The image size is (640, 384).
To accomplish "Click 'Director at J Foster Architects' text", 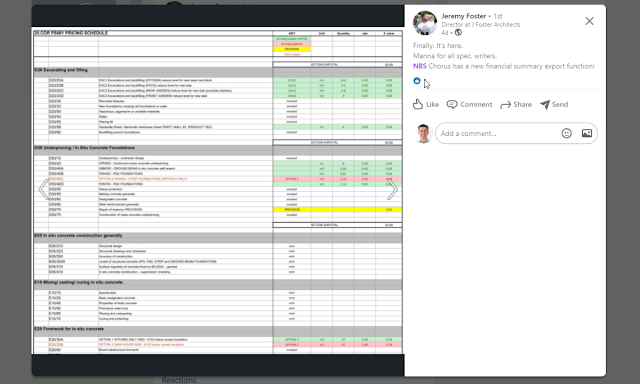I will click(481, 24).
